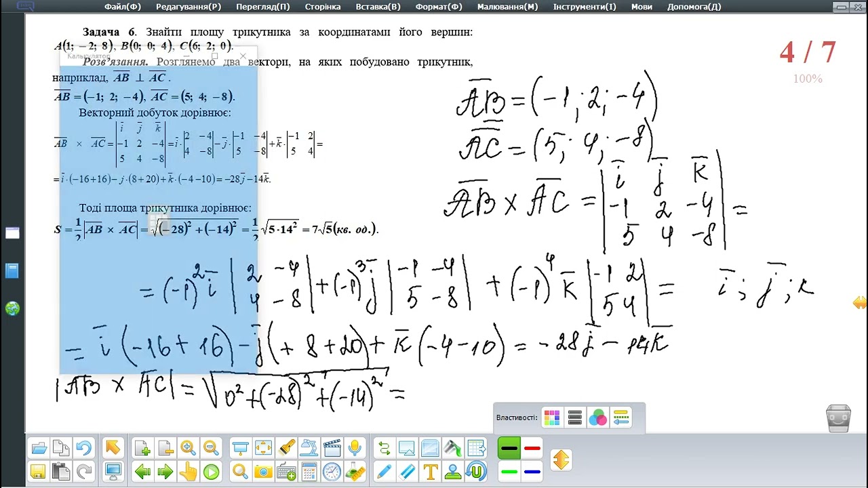
Task: Open the overlapping color circles property
Action: coord(597,418)
